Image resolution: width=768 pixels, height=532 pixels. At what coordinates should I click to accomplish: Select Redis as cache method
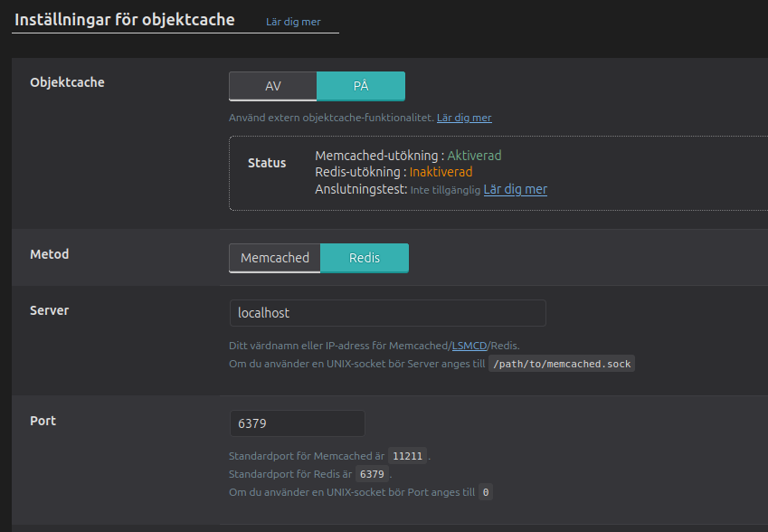tap(364, 258)
